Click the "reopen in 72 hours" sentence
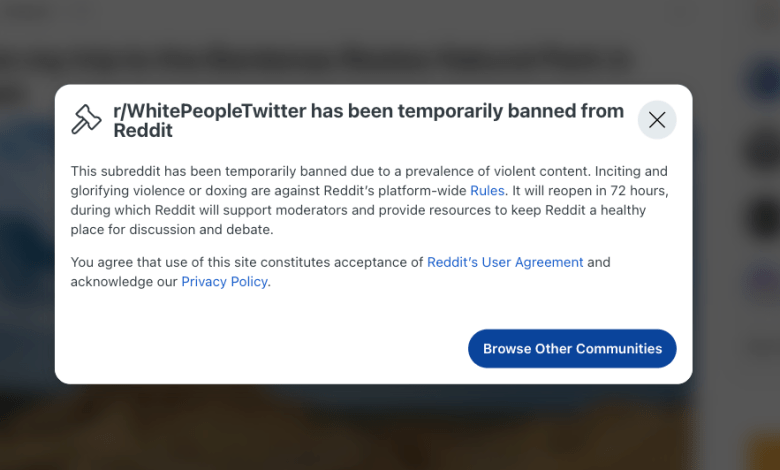The width and height of the screenshot is (780, 470). (589, 190)
